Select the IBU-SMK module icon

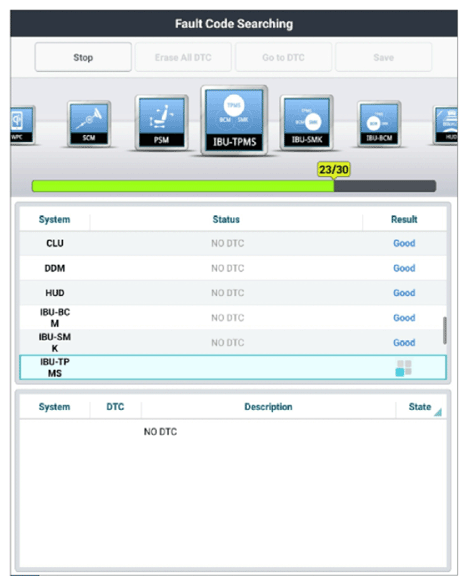coord(307,123)
